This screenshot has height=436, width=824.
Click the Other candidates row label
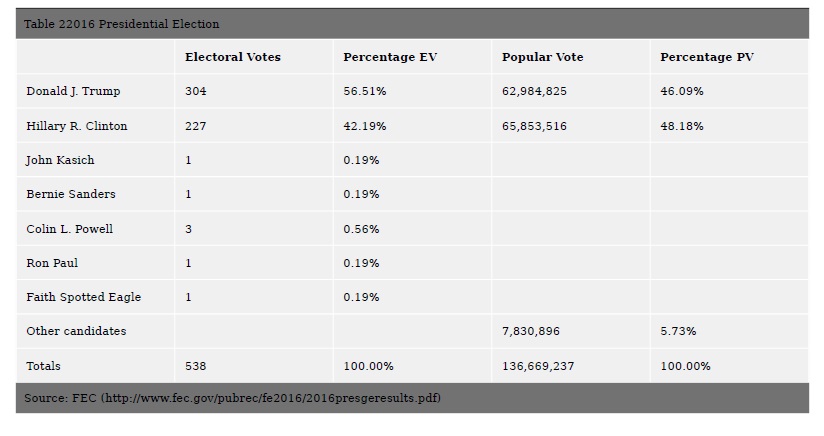pos(76,331)
